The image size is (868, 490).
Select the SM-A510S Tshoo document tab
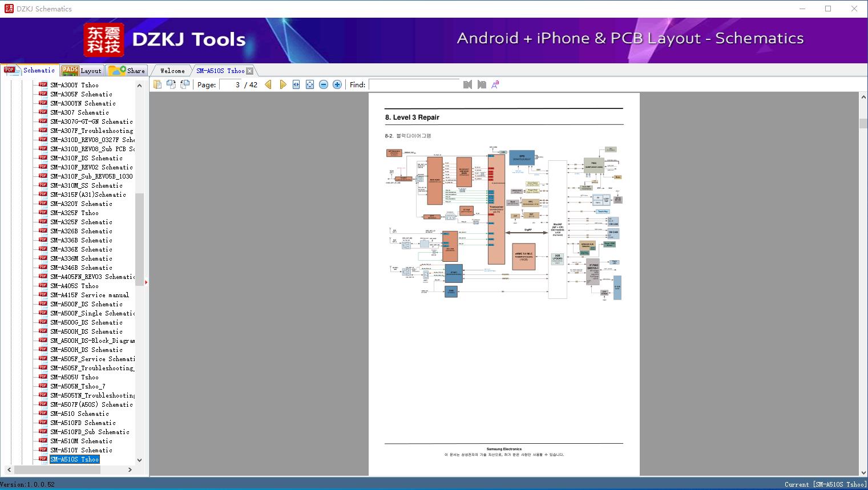220,71
